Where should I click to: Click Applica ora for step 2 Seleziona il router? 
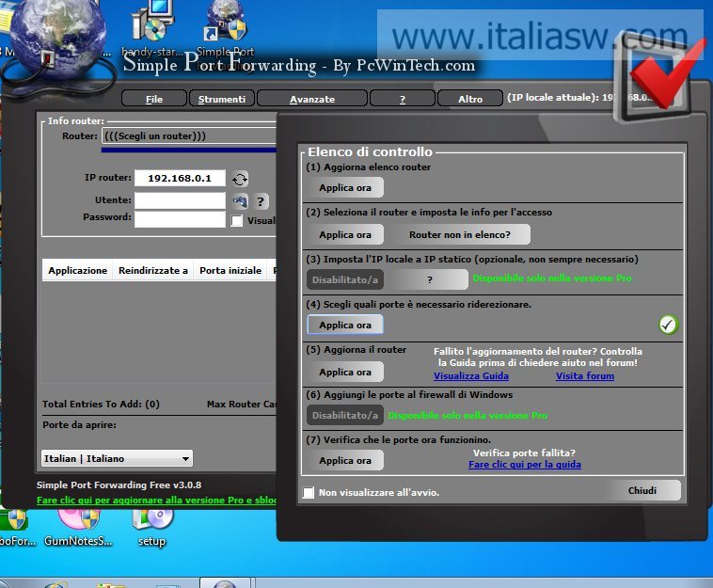click(344, 234)
